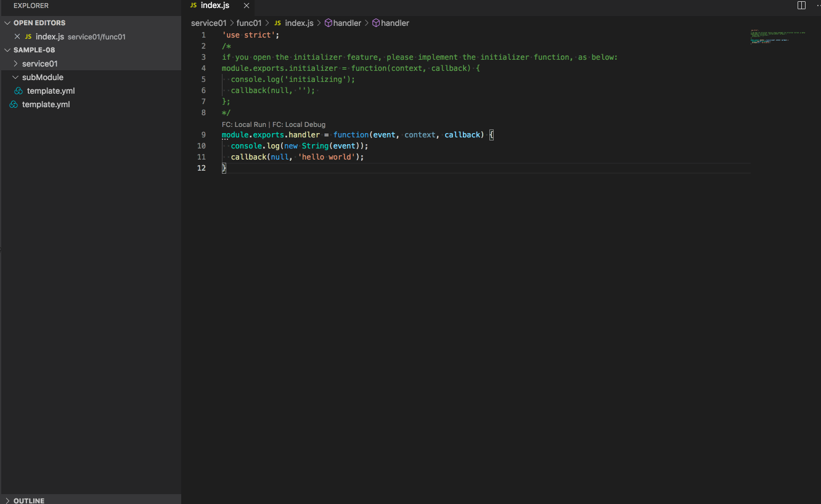
Task: Click the console.log('initializing') line
Action: [x=293, y=79]
